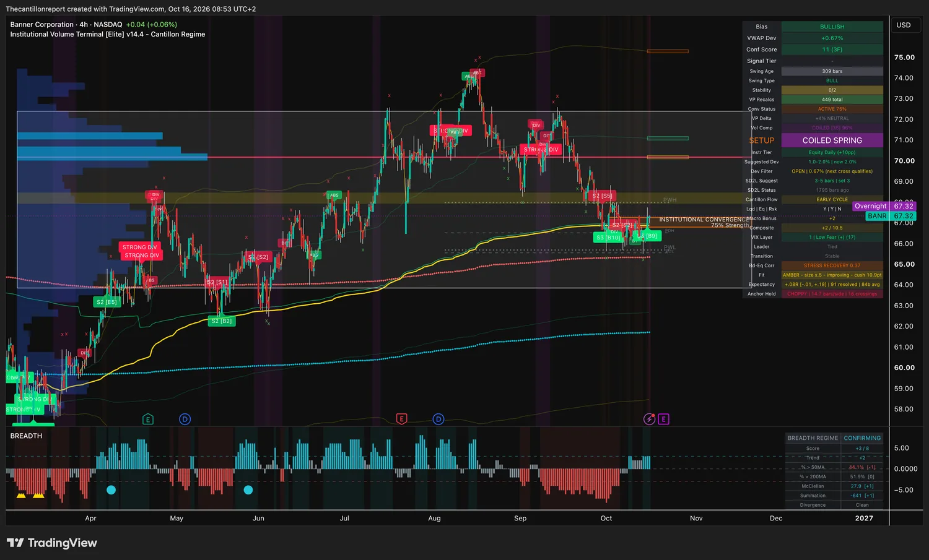This screenshot has height=560, width=929.
Task: Click the BREADTH pane label
Action: [26, 436]
